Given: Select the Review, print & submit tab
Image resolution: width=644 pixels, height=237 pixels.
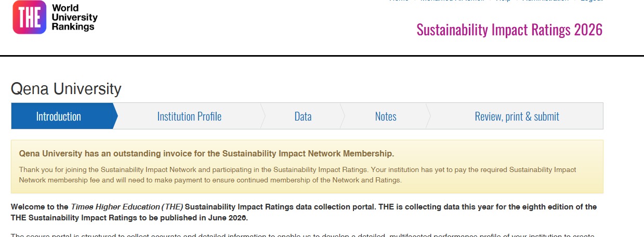Looking at the screenshot, I should click(517, 116).
